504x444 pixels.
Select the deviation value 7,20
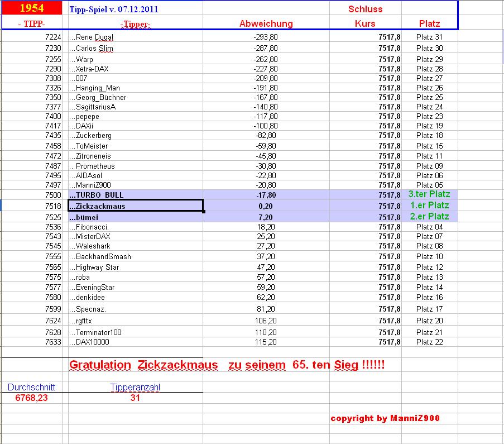click(x=266, y=217)
